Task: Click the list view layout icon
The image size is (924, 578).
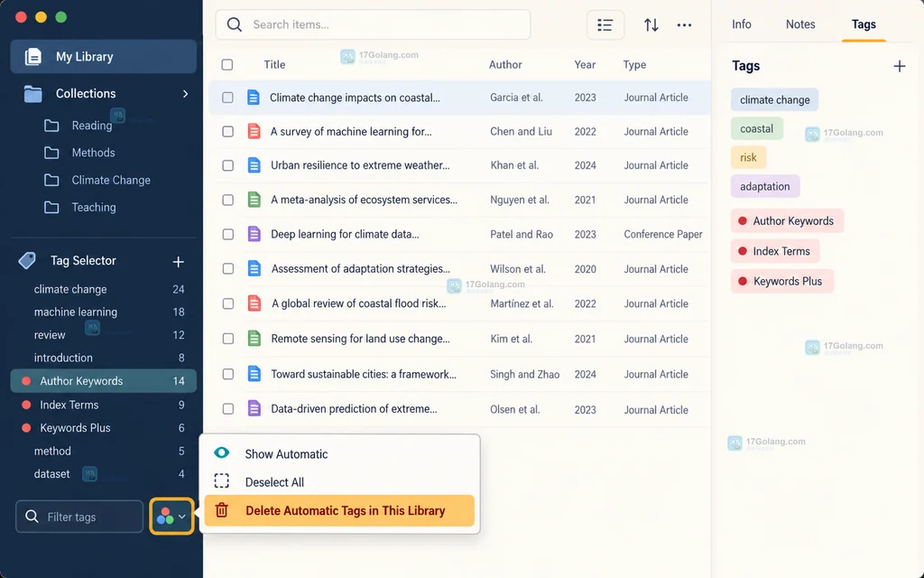Action: tap(605, 24)
